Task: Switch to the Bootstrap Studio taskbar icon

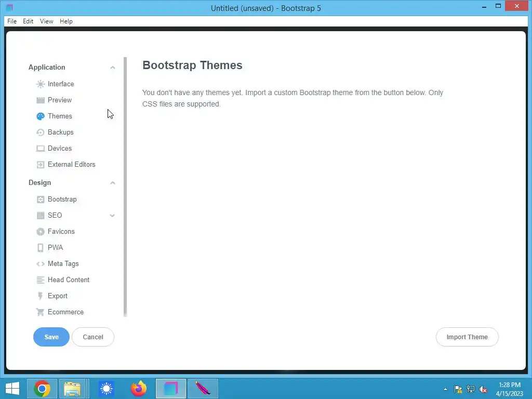Action: coord(170,389)
